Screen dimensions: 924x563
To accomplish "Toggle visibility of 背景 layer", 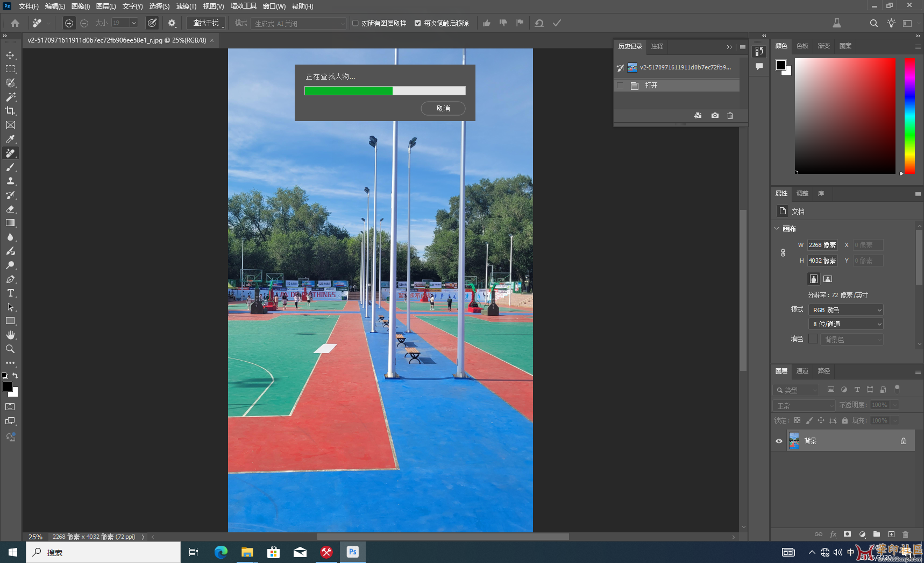I will 779,441.
